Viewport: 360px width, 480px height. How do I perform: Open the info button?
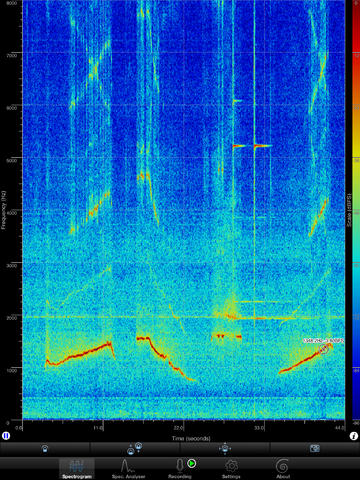354,436
